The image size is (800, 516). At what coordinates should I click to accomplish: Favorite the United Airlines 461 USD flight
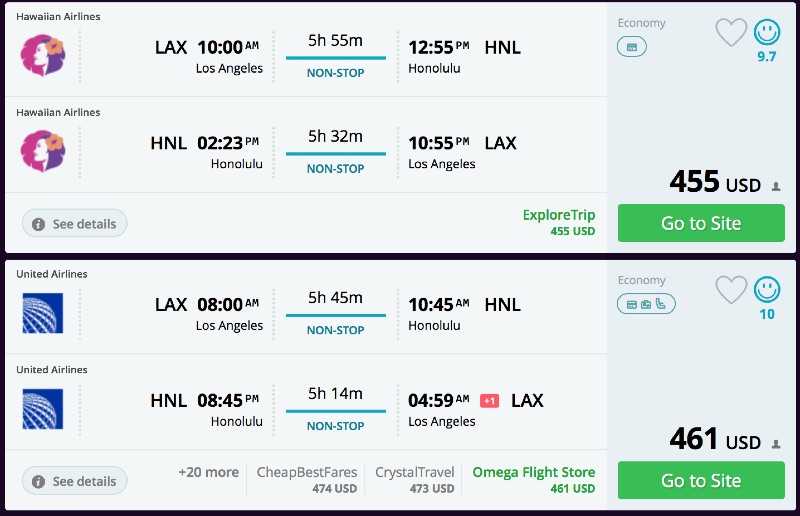(731, 290)
